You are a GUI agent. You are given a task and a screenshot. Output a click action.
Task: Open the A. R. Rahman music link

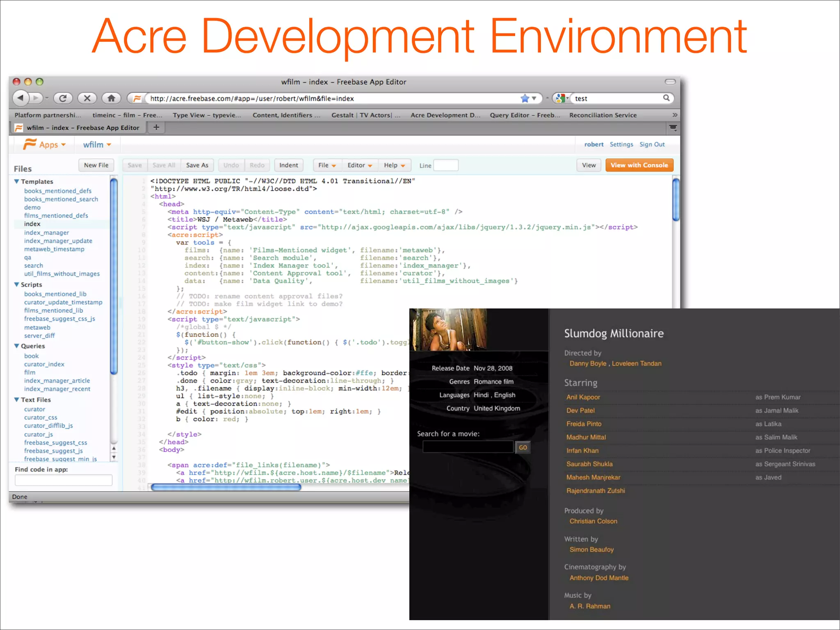tap(590, 606)
